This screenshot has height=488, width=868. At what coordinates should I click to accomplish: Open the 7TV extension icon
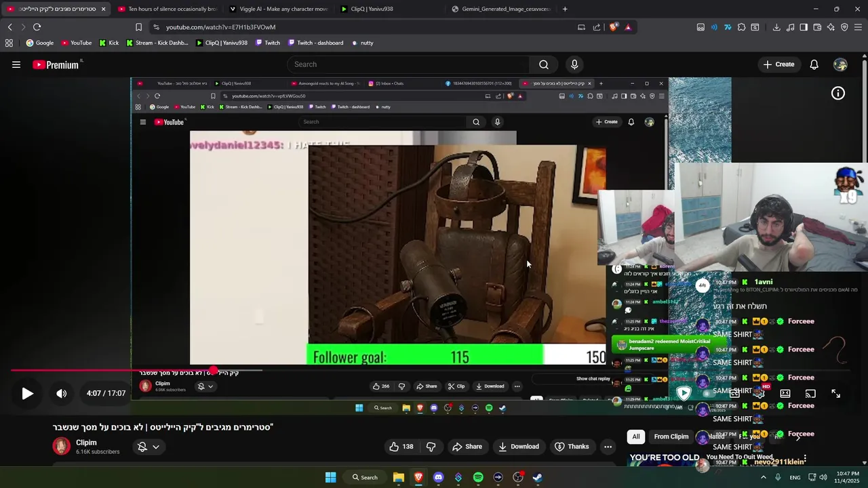click(x=728, y=27)
